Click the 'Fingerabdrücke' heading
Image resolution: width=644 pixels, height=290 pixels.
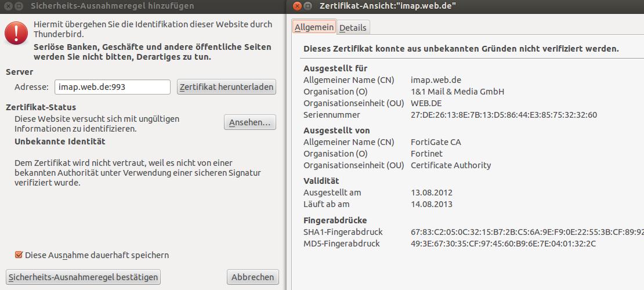pos(335,220)
